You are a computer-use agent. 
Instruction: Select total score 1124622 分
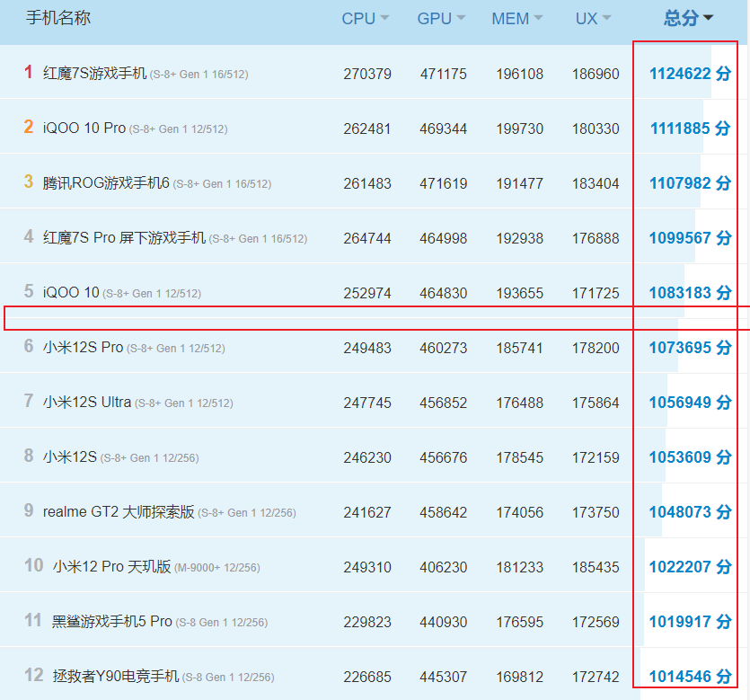690,73
